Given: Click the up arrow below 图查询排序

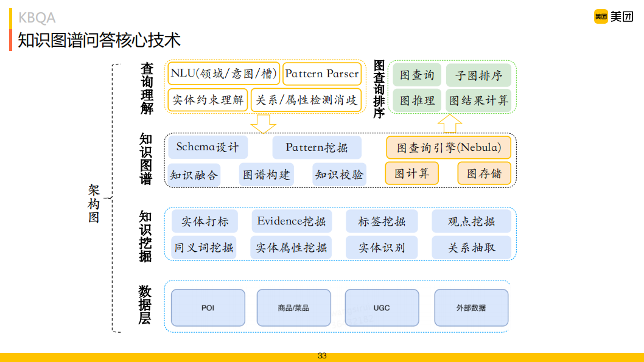Looking at the screenshot, I should [x=450, y=123].
